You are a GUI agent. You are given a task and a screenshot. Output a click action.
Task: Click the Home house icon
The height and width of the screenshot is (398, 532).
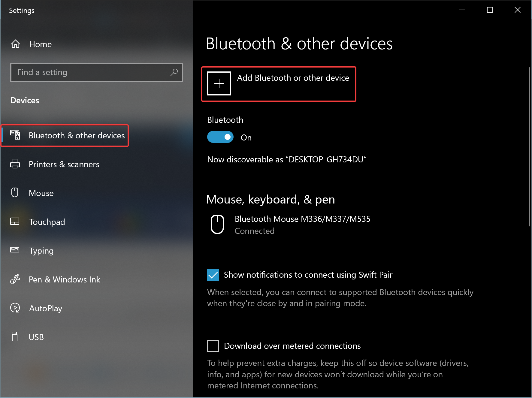[15, 44]
